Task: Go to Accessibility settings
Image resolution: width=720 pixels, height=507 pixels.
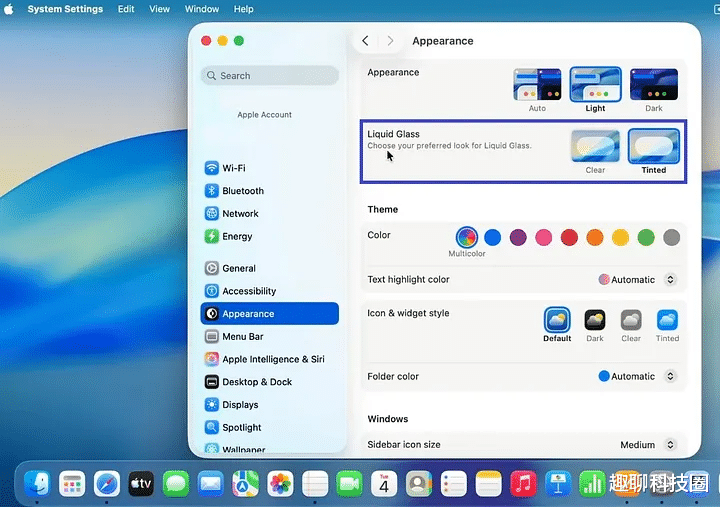Action: [x=248, y=291]
